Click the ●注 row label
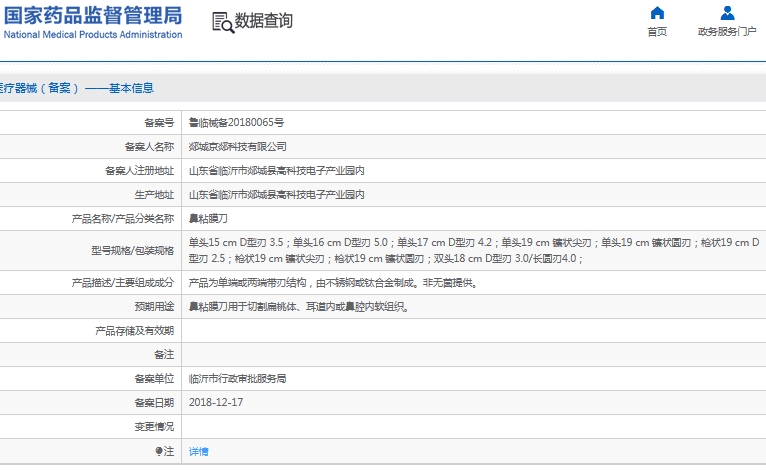 [165, 451]
